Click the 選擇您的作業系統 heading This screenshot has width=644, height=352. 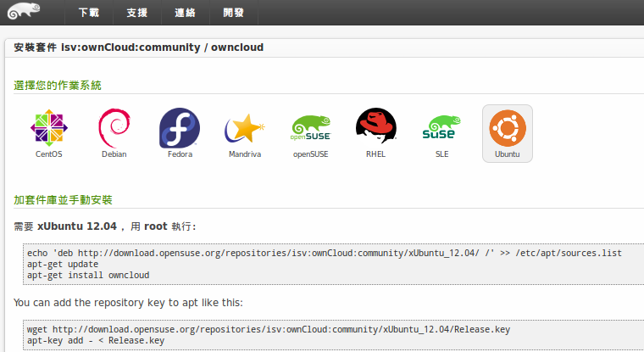58,86
